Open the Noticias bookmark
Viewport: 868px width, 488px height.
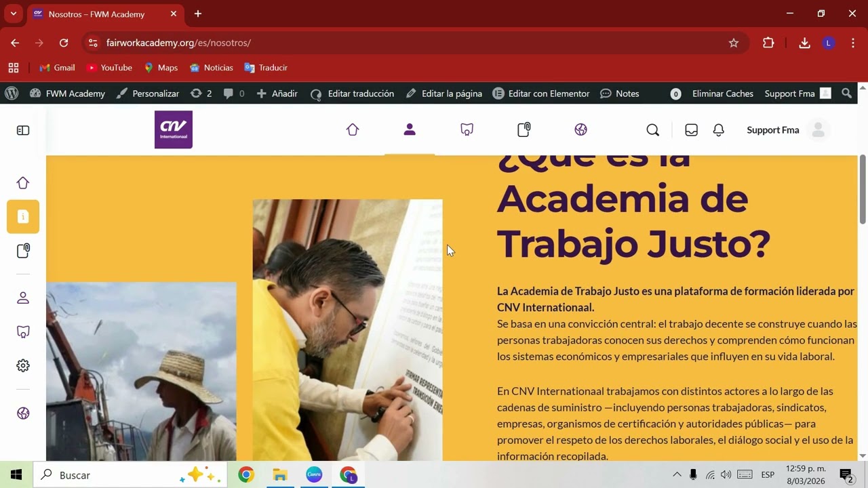211,68
